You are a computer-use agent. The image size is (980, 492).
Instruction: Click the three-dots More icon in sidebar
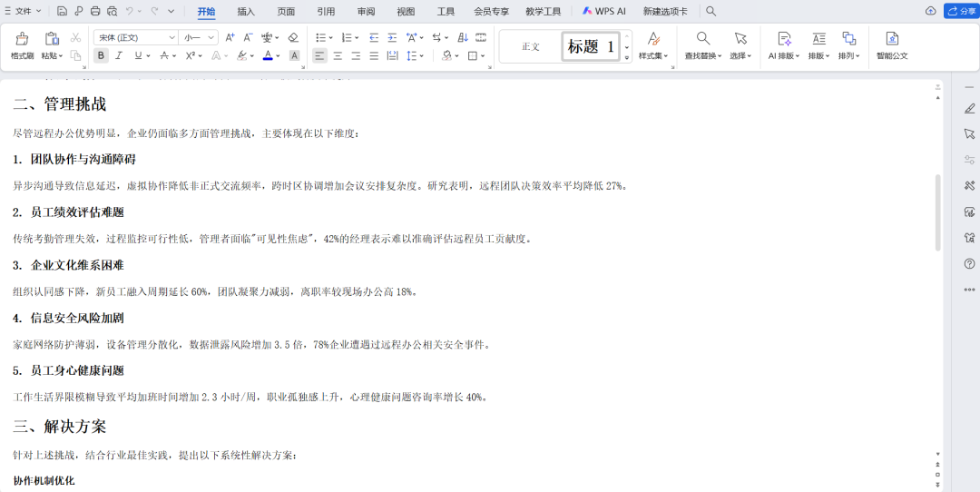point(969,290)
